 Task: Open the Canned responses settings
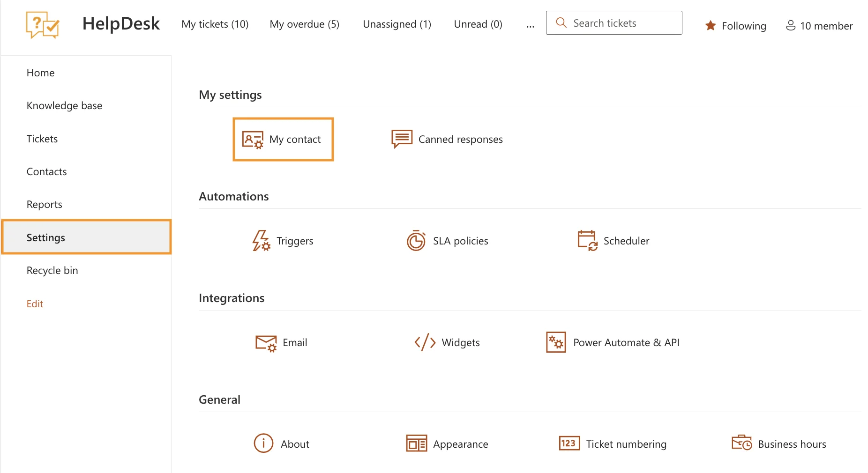point(447,139)
